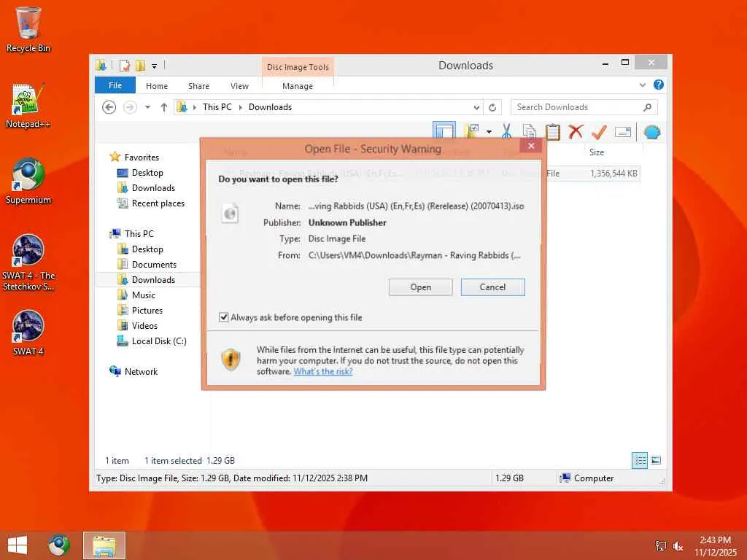Click the Back navigation arrow

pyautogui.click(x=109, y=107)
